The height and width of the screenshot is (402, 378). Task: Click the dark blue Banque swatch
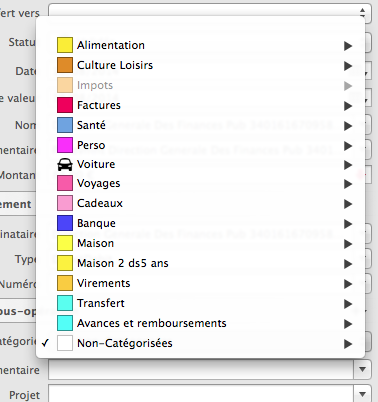click(x=65, y=223)
